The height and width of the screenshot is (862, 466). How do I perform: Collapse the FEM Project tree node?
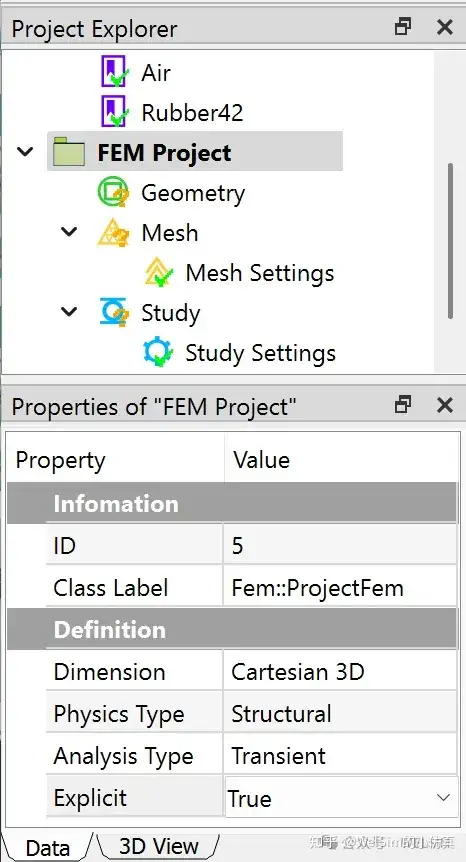(x=25, y=151)
